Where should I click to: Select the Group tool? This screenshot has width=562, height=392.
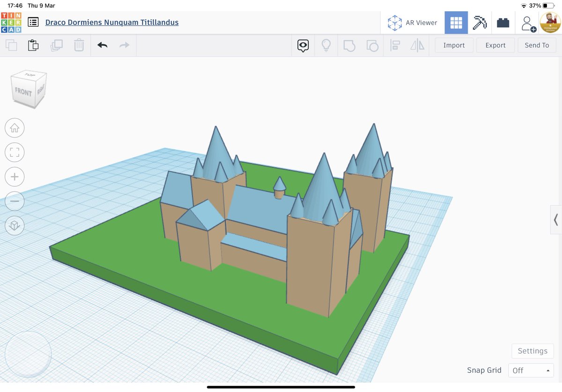click(349, 45)
